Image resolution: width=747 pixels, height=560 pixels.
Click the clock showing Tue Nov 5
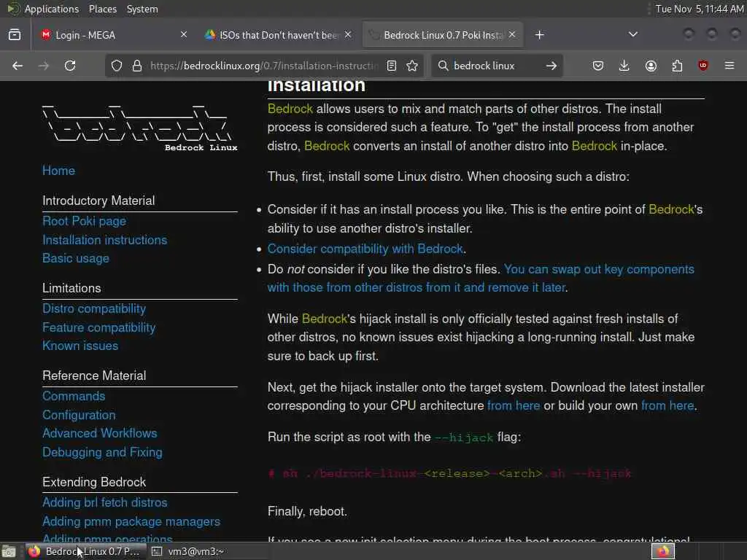click(x=700, y=9)
